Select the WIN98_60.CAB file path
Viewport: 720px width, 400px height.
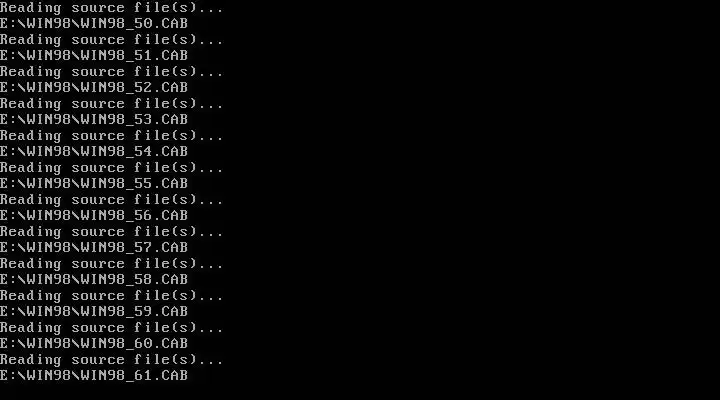tap(94, 344)
